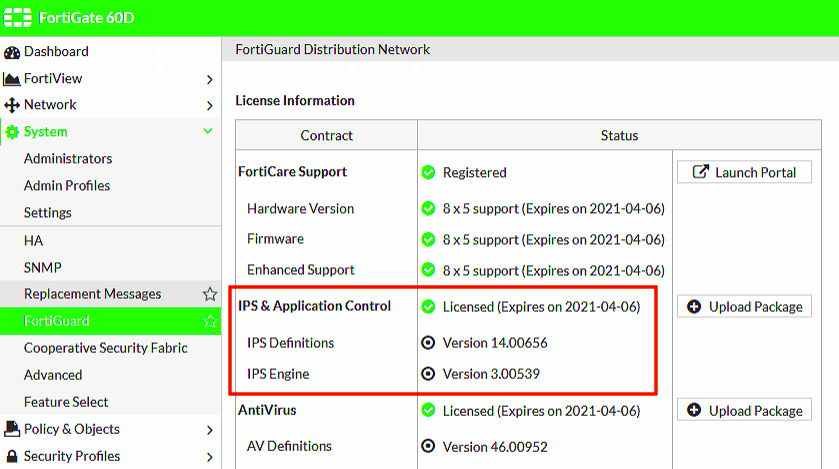Viewport: 839px width, 469px height.
Task: Expand the Network menu chevron
Action: (209, 105)
